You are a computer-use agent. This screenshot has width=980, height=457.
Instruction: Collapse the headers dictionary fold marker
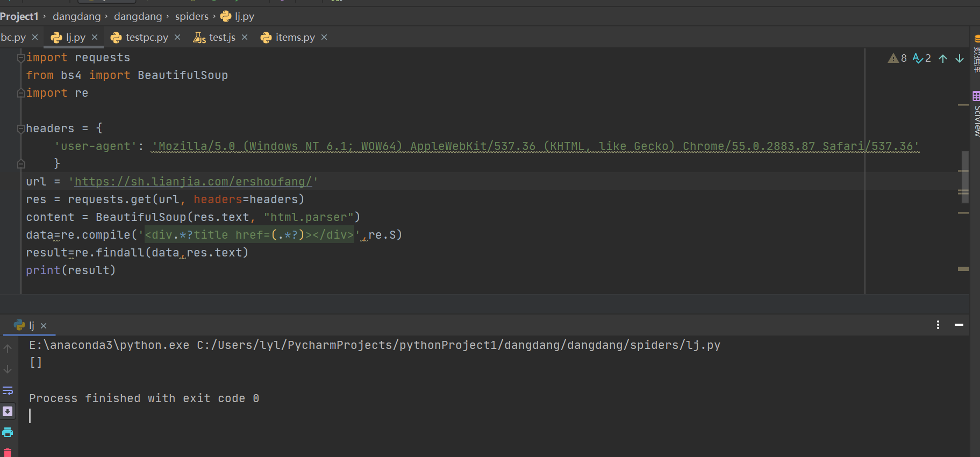pos(21,128)
